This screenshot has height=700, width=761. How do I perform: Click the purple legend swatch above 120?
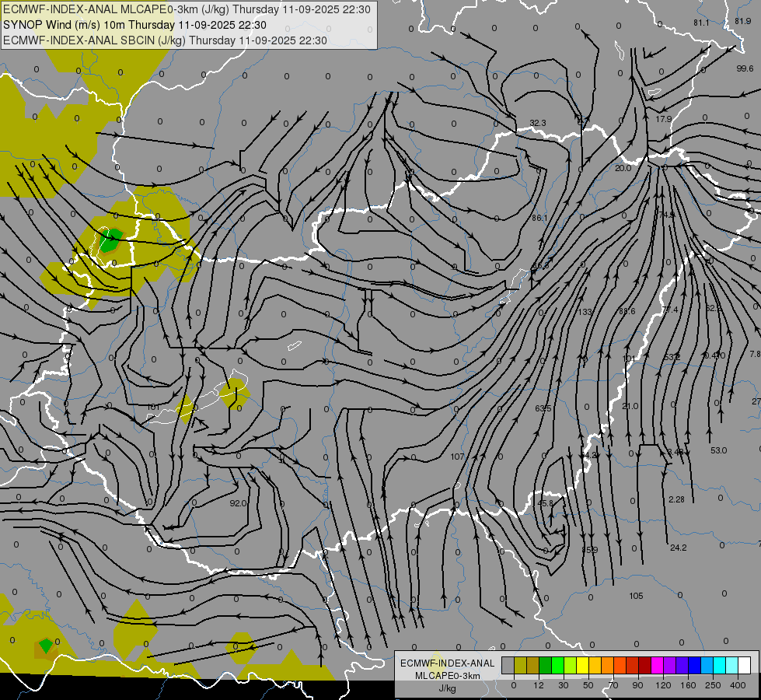tap(670, 665)
